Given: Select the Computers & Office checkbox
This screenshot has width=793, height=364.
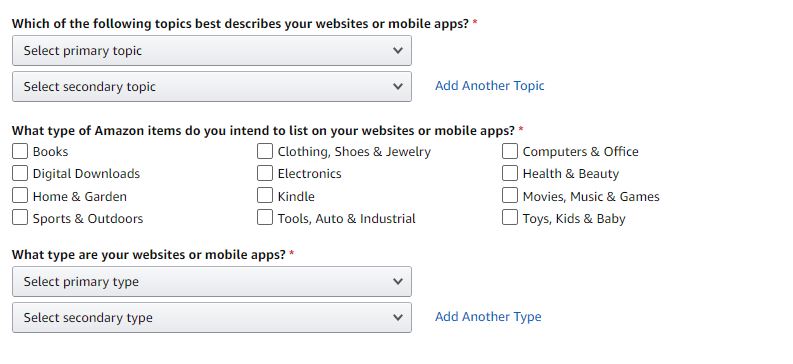Looking at the screenshot, I should click(x=510, y=151).
